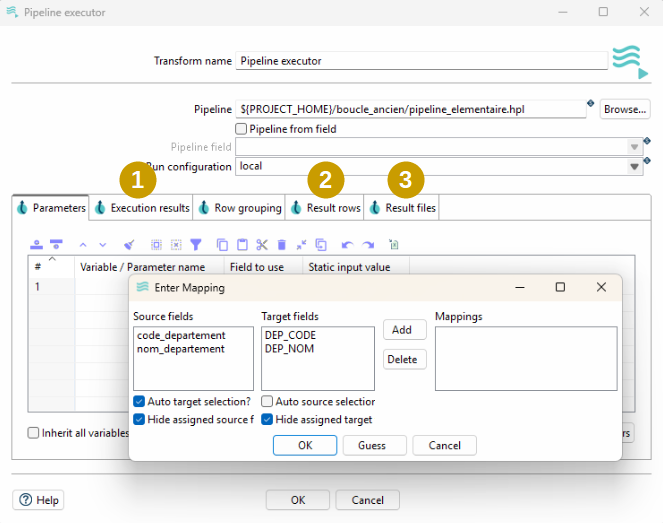The width and height of the screenshot is (663, 523).
Task: Open the Run configuration dropdown
Action: click(634, 167)
